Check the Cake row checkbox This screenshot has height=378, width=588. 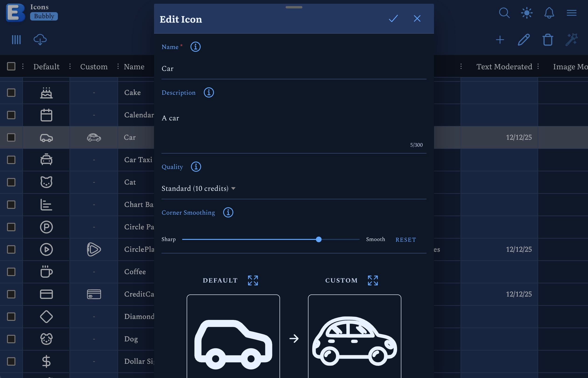point(11,93)
